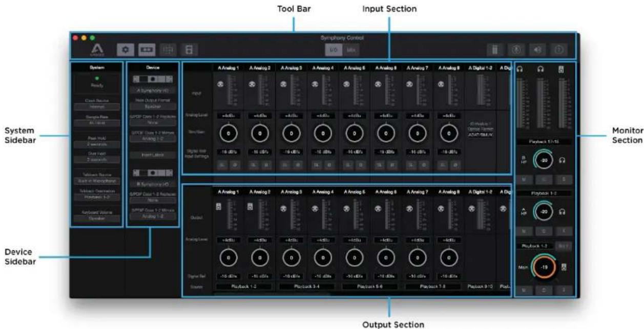Select the B Symphony I/O device button
The image size is (644, 329).
(x=153, y=184)
